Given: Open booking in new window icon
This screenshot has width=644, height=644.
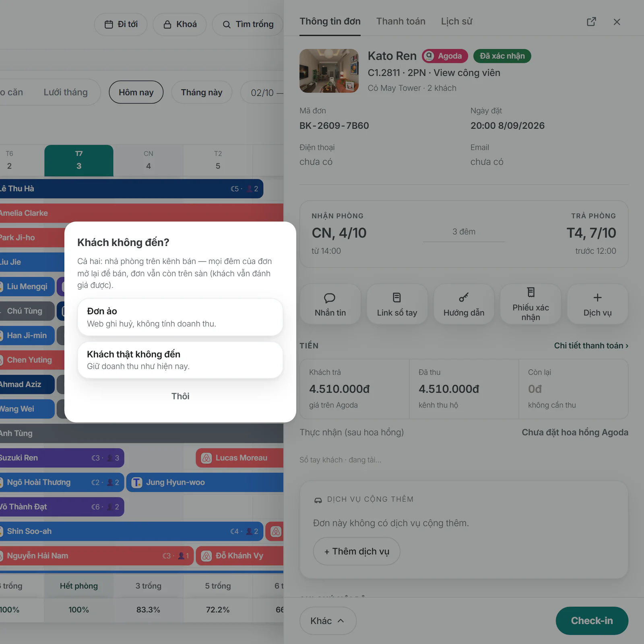Looking at the screenshot, I should pos(591,22).
